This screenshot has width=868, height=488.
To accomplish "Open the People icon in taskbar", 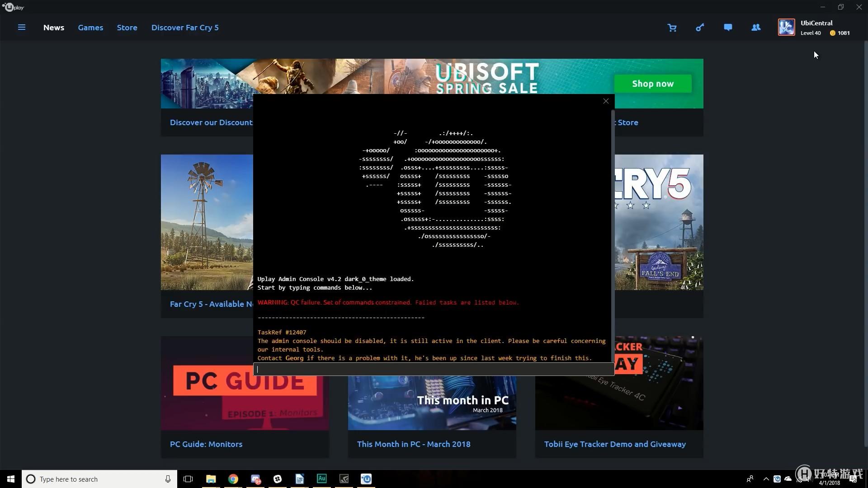I will click(750, 479).
